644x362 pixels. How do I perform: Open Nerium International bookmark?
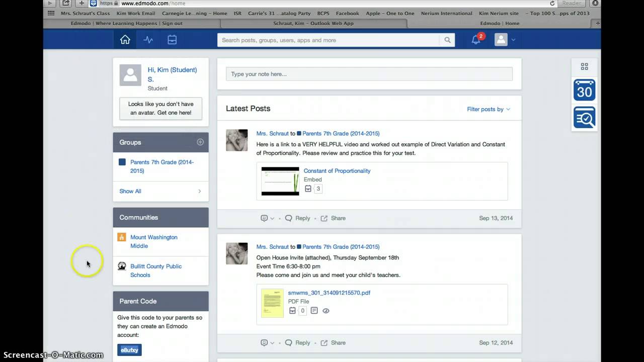[x=446, y=14]
